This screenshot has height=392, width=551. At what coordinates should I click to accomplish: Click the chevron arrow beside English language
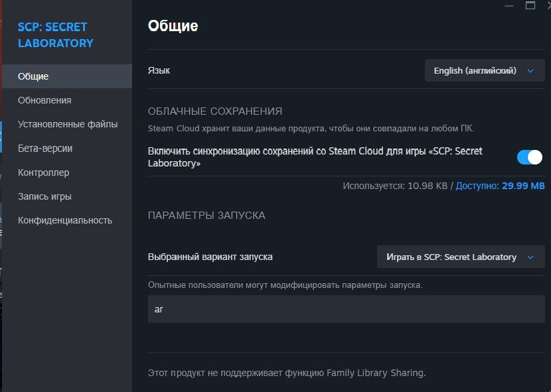pos(530,71)
